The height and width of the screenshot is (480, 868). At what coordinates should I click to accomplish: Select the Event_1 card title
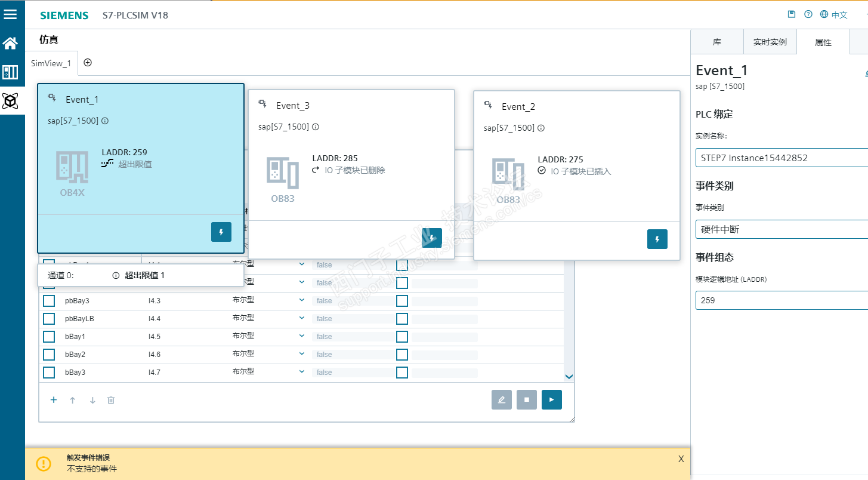pyautogui.click(x=82, y=100)
